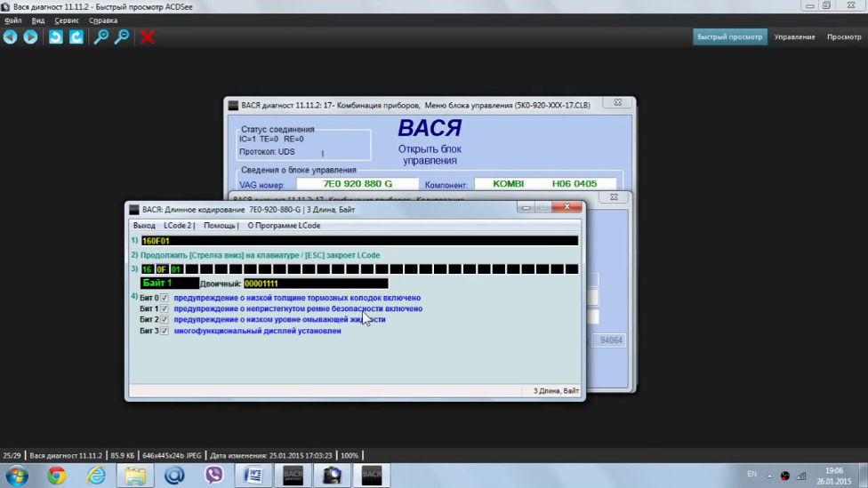Click LCode2 menu item
Screen dimensions: 868x488
pyautogui.click(x=178, y=226)
